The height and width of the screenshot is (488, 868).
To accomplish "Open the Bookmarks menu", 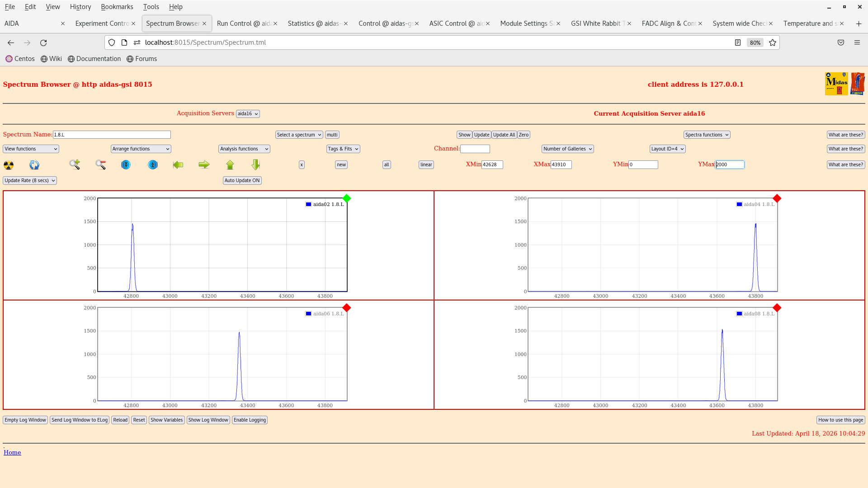I will pos(117,7).
